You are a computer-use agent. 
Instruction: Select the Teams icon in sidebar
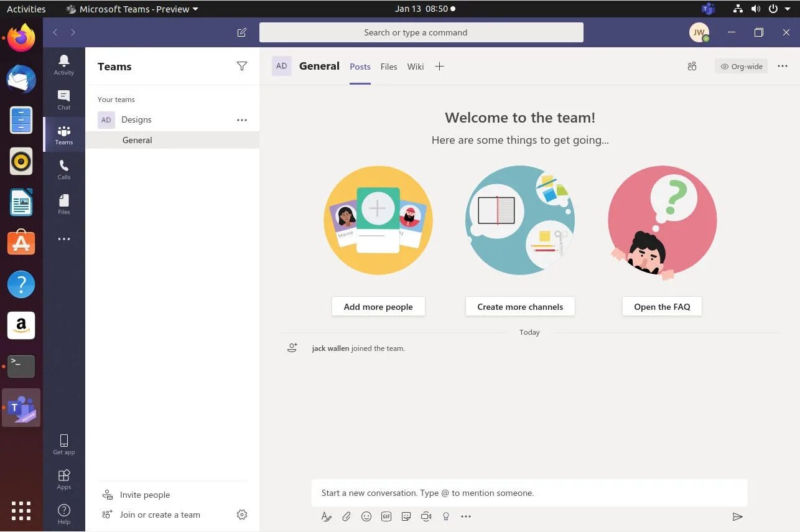(x=64, y=134)
